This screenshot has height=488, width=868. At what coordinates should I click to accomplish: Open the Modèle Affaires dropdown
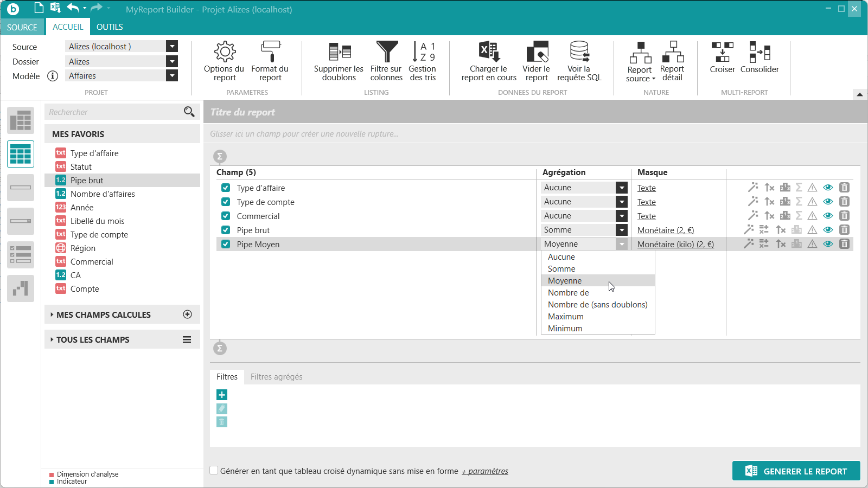pos(172,76)
